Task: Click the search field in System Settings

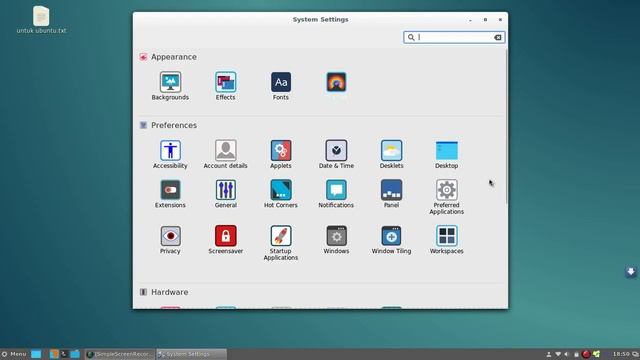Action: (454, 37)
